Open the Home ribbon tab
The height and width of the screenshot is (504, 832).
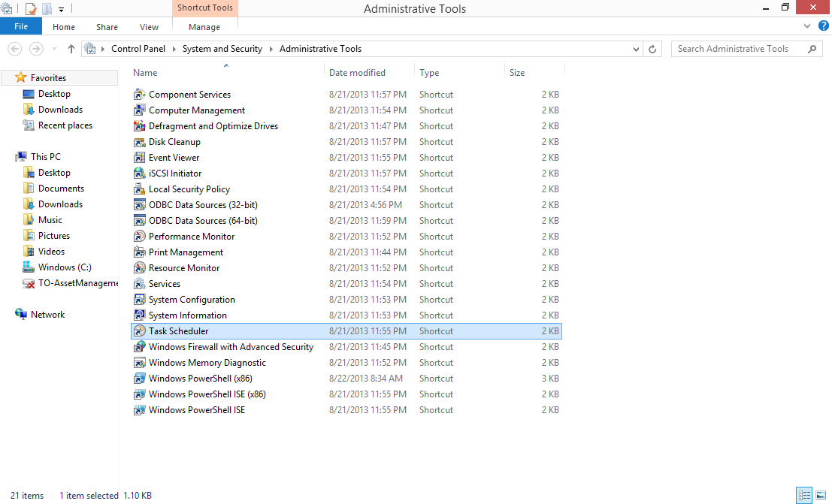[63, 26]
